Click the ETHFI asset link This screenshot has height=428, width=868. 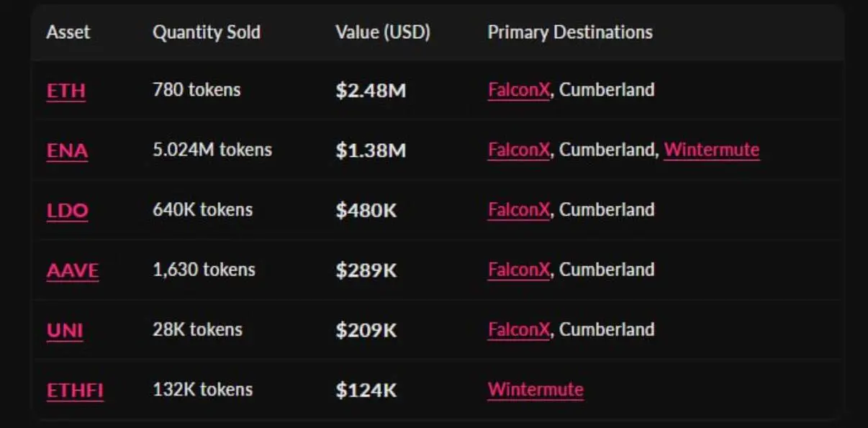point(75,391)
